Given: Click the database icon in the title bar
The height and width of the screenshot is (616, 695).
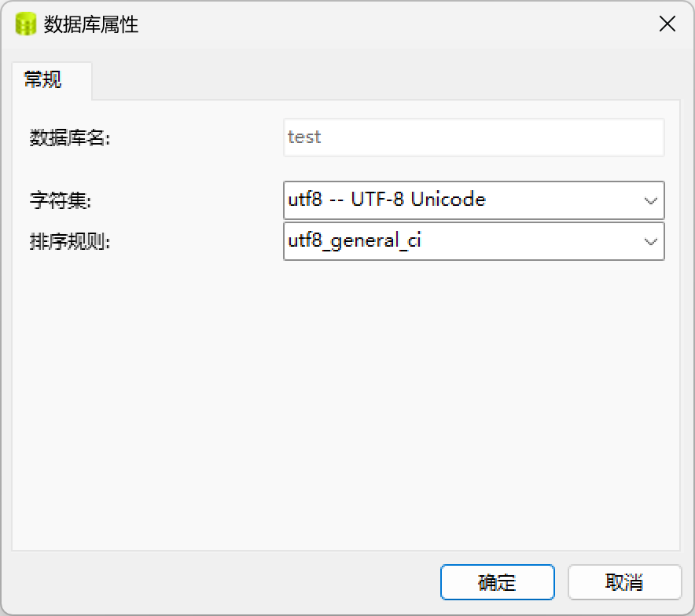Looking at the screenshot, I should (26, 24).
